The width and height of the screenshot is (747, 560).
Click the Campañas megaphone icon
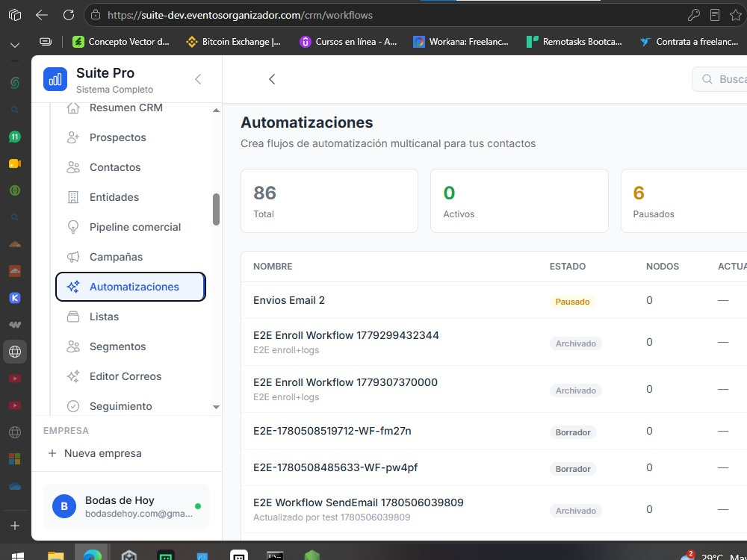click(73, 257)
